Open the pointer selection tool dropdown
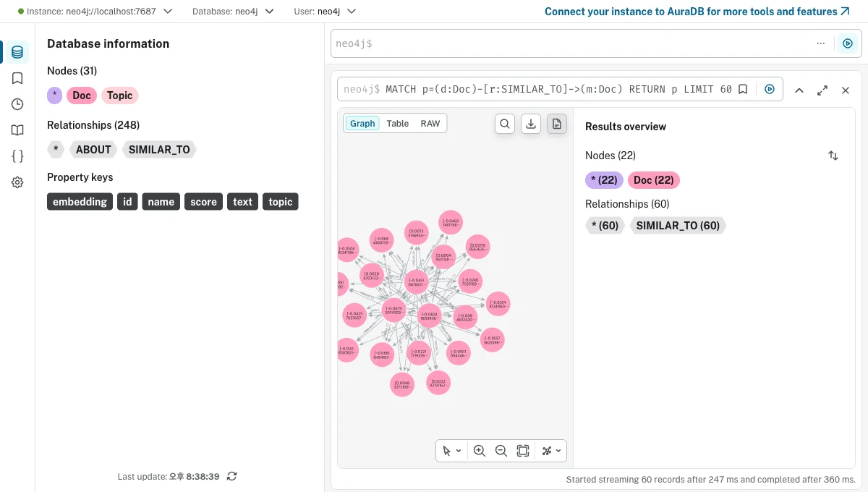 point(451,451)
